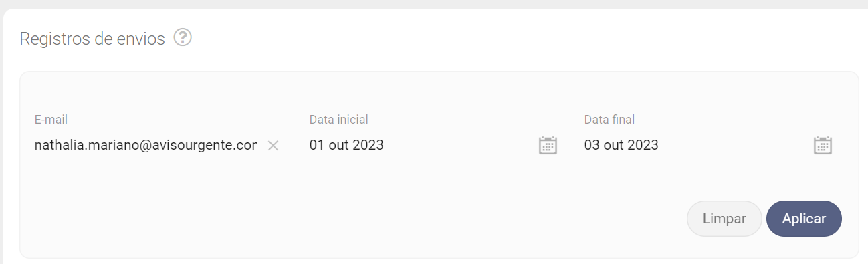Viewport: 868px width, 264px height.
Task: Clear the e-mail field with the X icon
Action: pyautogui.click(x=273, y=146)
